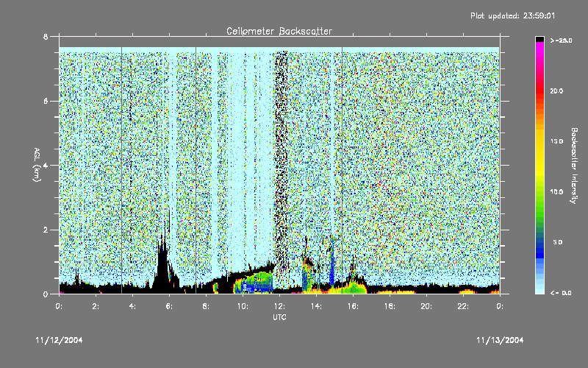Click the "5.0" colorbar label
Viewport: 588px width, 368px height.
(558, 242)
